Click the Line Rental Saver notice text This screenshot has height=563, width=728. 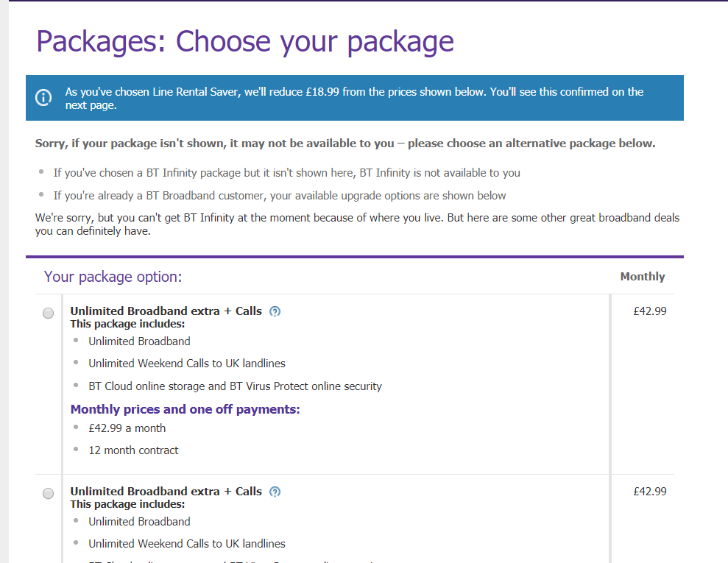click(x=354, y=98)
